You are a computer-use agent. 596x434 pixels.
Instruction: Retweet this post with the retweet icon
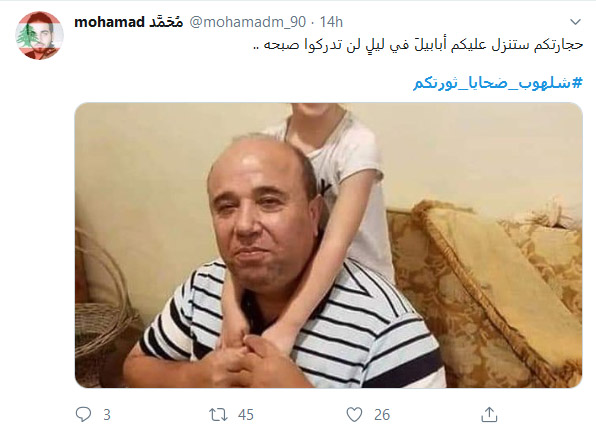coord(218,415)
